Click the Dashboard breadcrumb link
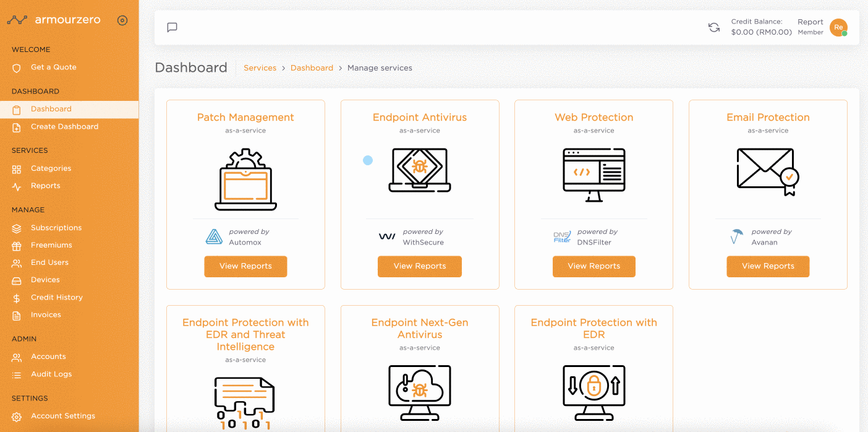Viewport: 868px width, 432px height. pos(312,68)
